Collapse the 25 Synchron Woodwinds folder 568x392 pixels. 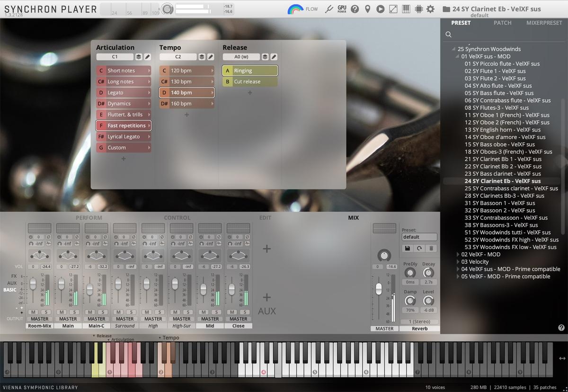tap(454, 49)
